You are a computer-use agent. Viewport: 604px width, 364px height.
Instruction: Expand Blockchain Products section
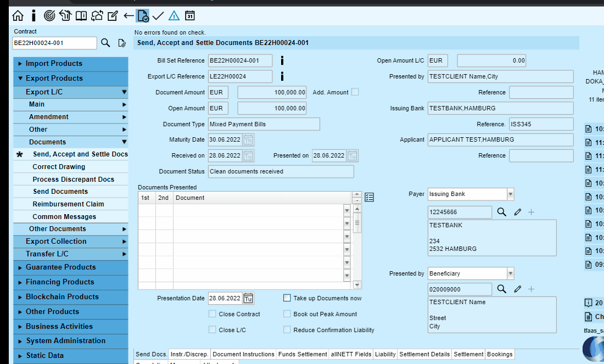click(x=71, y=297)
